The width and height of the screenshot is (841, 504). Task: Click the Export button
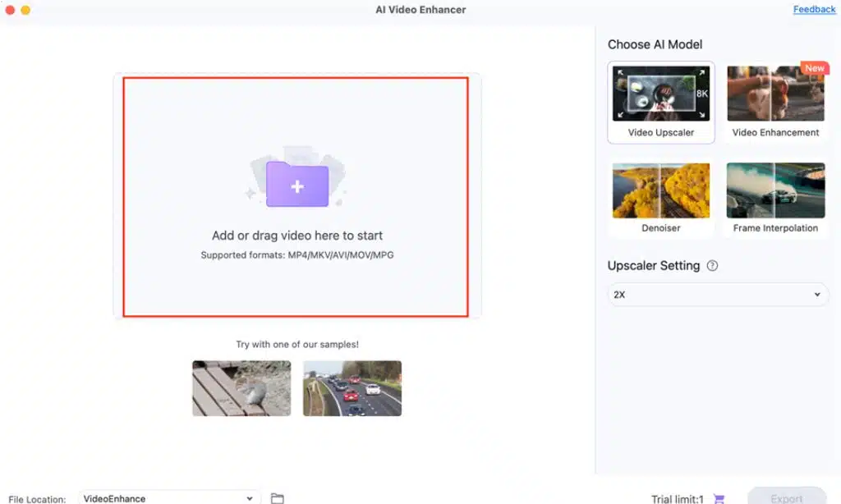pos(785,498)
